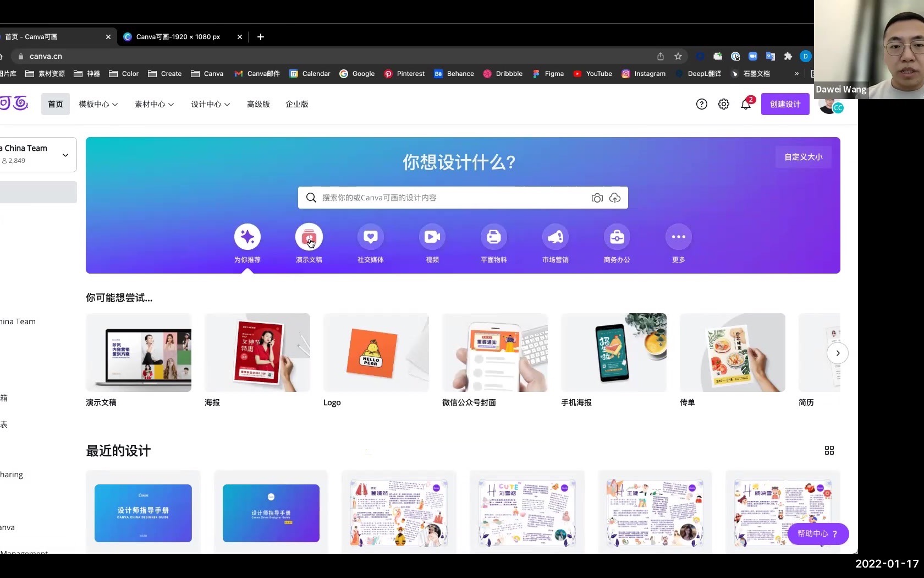Select the 演示文稿 presentation category icon
This screenshot has width=924, height=578.
tap(309, 237)
